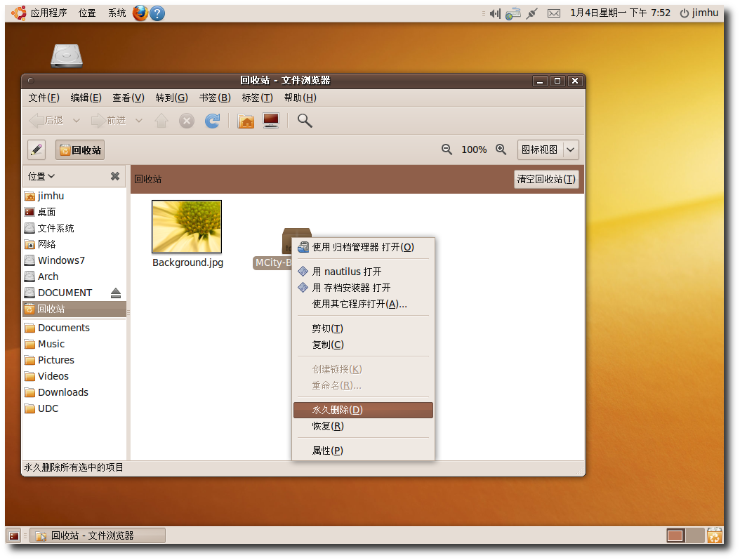Toggle the location edit pencil button
The width and height of the screenshot is (740, 560).
pyautogui.click(x=37, y=150)
